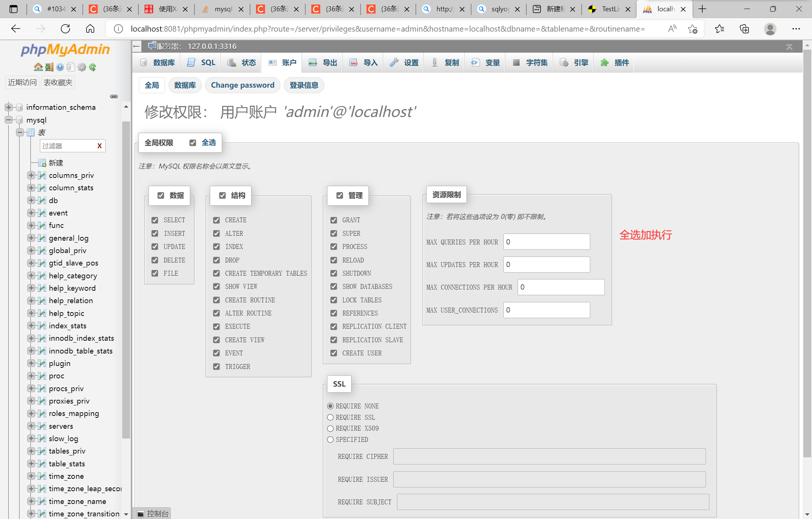
Task: Clear table filter with red X
Action: pos(100,146)
